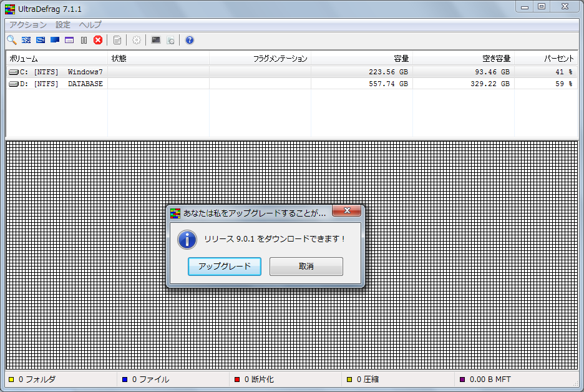Click the red 断片化 legend swatch
The image size is (584, 392).
click(x=237, y=380)
